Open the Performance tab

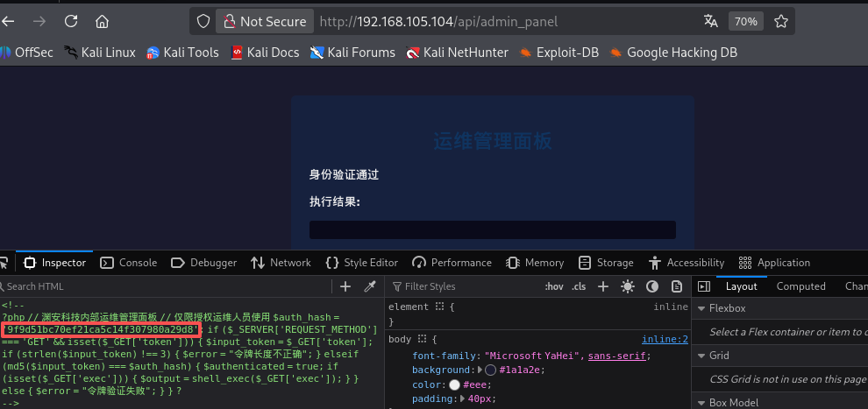[x=452, y=263]
